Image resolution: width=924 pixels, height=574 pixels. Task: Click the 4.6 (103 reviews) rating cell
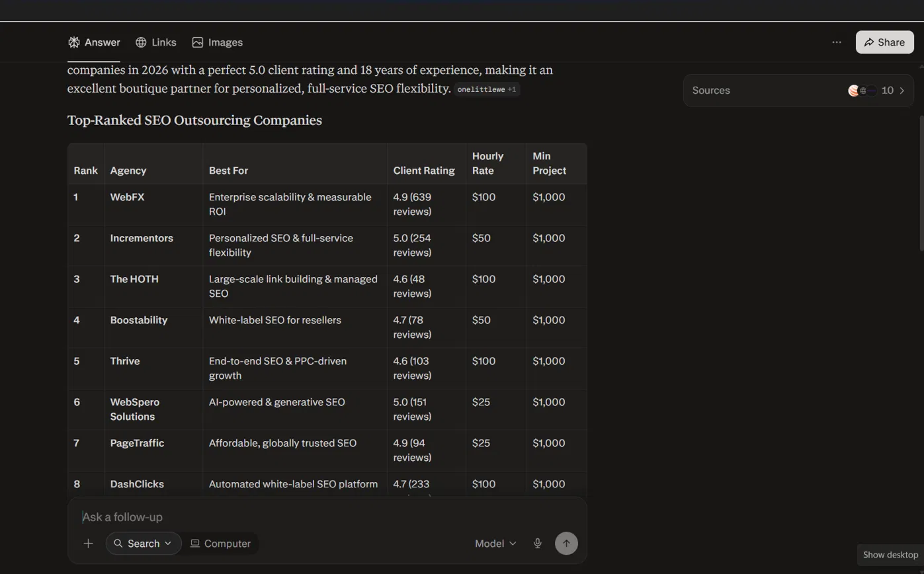(x=427, y=368)
